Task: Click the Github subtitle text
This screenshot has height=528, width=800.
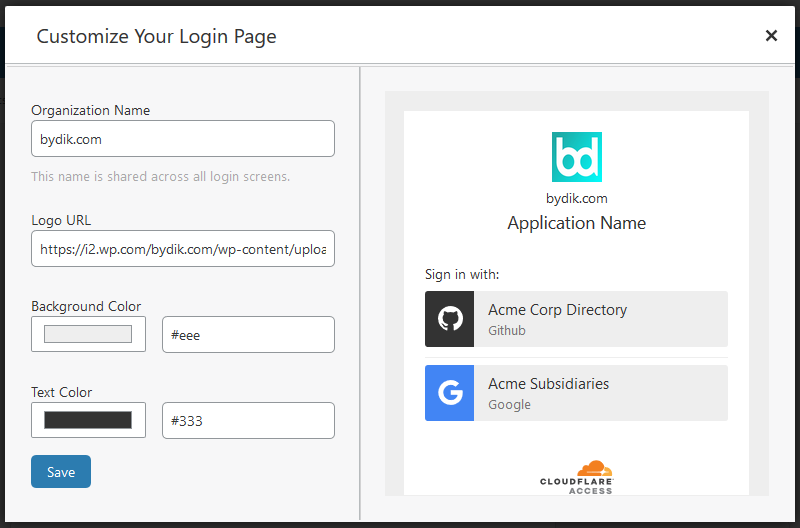Action: coord(507,331)
